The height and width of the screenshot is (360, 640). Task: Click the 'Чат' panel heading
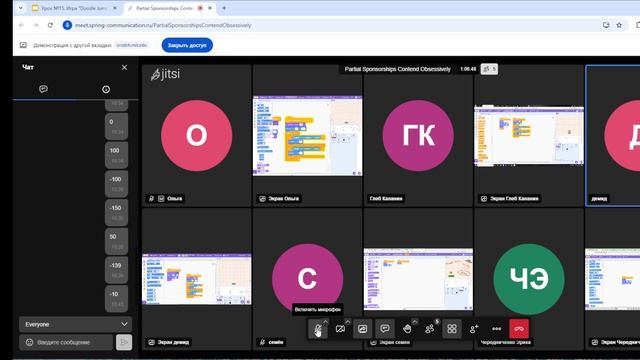[x=28, y=67]
